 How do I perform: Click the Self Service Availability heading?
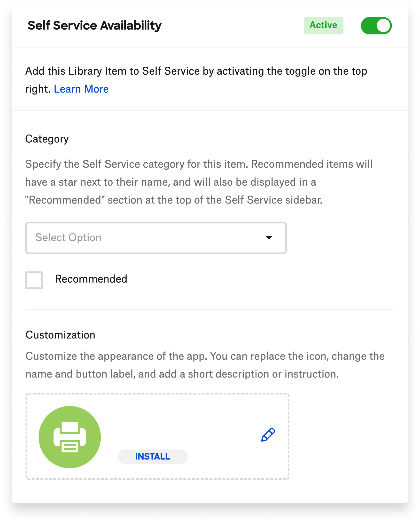pyautogui.click(x=94, y=26)
